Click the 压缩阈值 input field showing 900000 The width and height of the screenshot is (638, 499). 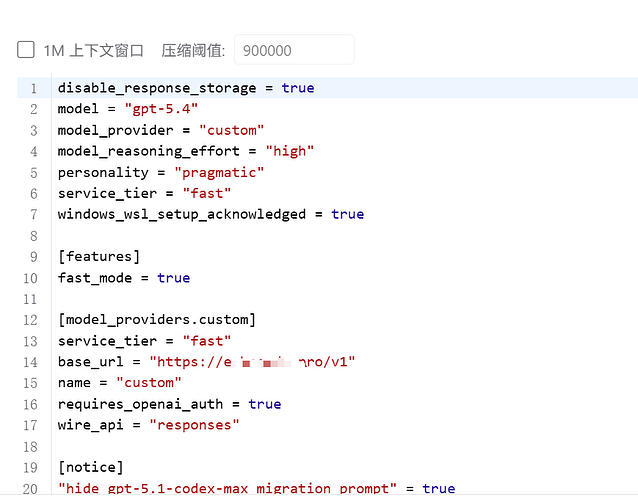(x=294, y=50)
